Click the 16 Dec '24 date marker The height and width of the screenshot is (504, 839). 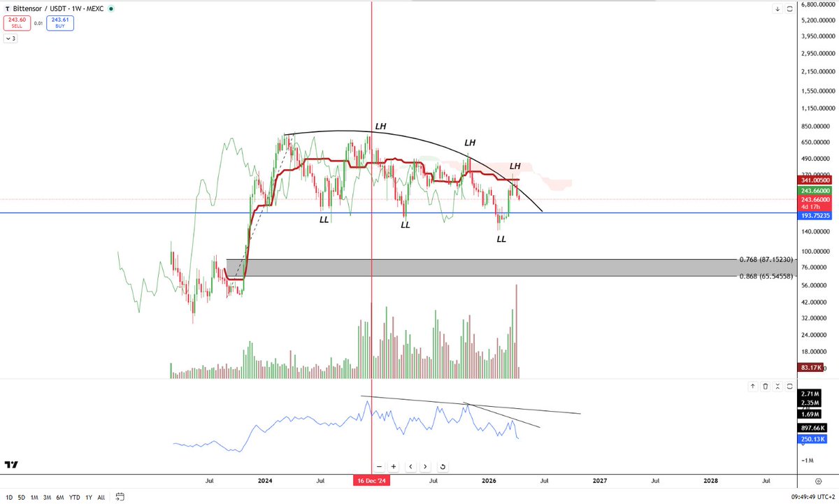[x=371, y=481]
